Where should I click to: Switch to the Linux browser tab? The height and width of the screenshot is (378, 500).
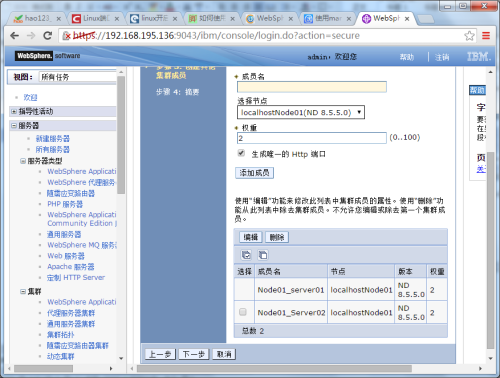click(95, 19)
